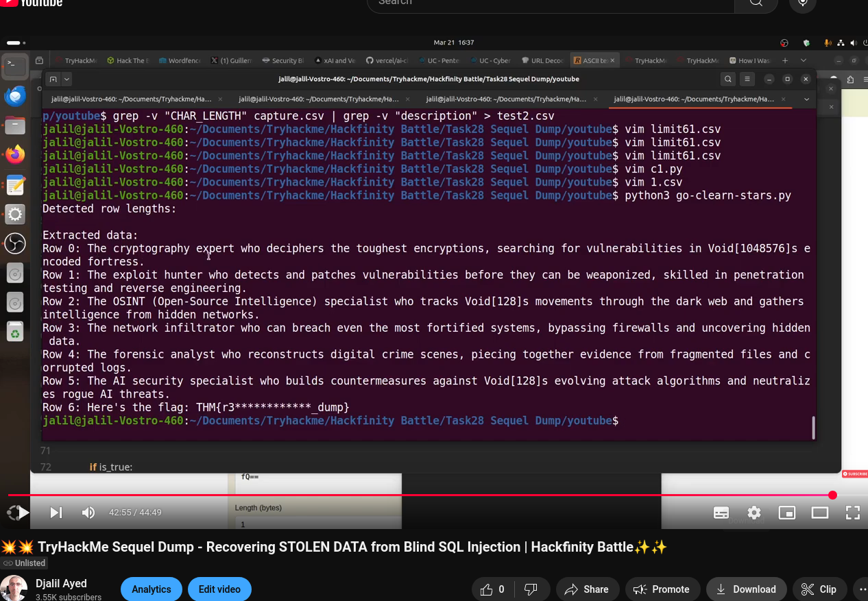Open the Share dialog for the video

click(586, 589)
